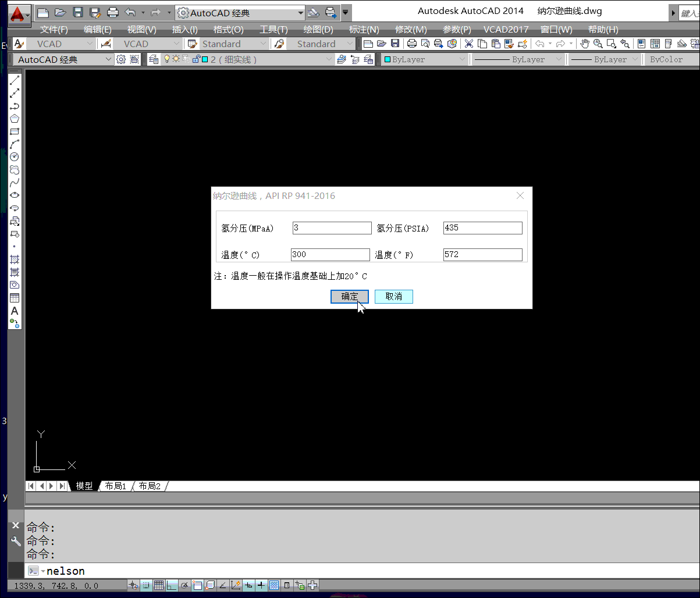Select the Line tool in draw toolbar
Viewport: 700px width, 598px height.
[x=15, y=80]
